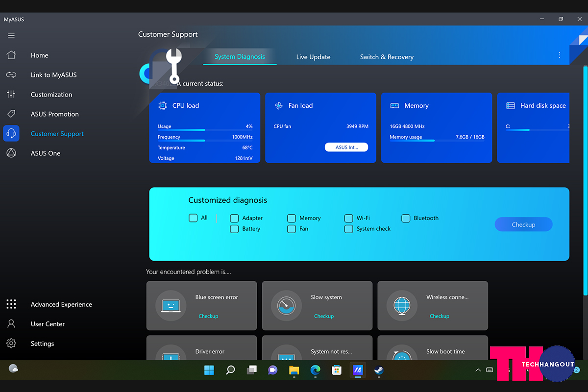Enable the System check checkbox
588x392 pixels.
[348, 229]
